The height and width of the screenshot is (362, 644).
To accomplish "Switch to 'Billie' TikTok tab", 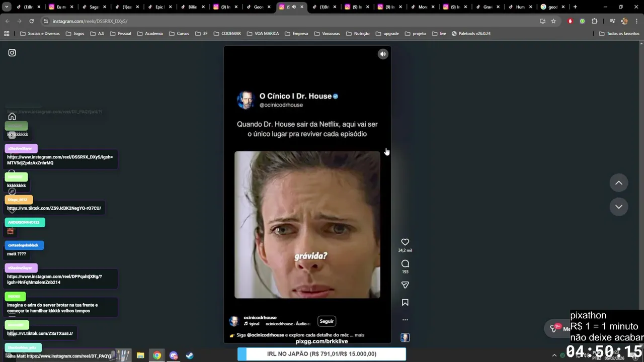I will (x=192, y=7).
